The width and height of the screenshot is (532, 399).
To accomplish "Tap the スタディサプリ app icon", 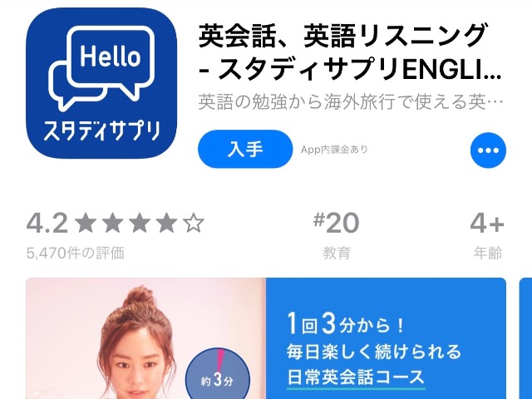I will click(101, 83).
